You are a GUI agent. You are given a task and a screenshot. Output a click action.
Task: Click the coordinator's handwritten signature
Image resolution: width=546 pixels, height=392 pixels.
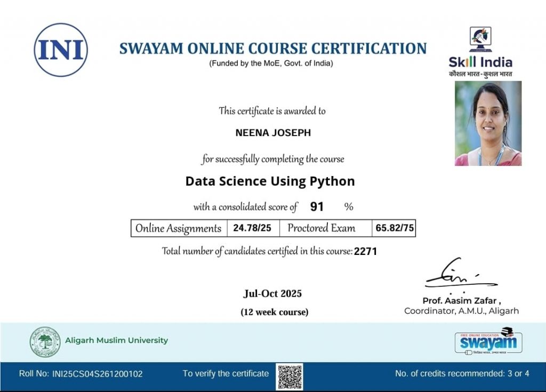click(x=459, y=276)
